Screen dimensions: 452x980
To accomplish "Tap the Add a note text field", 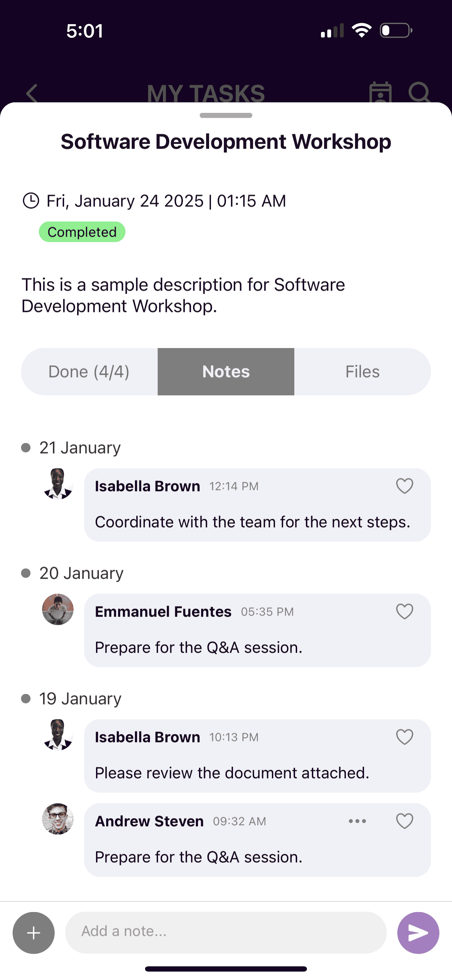I will [226, 932].
